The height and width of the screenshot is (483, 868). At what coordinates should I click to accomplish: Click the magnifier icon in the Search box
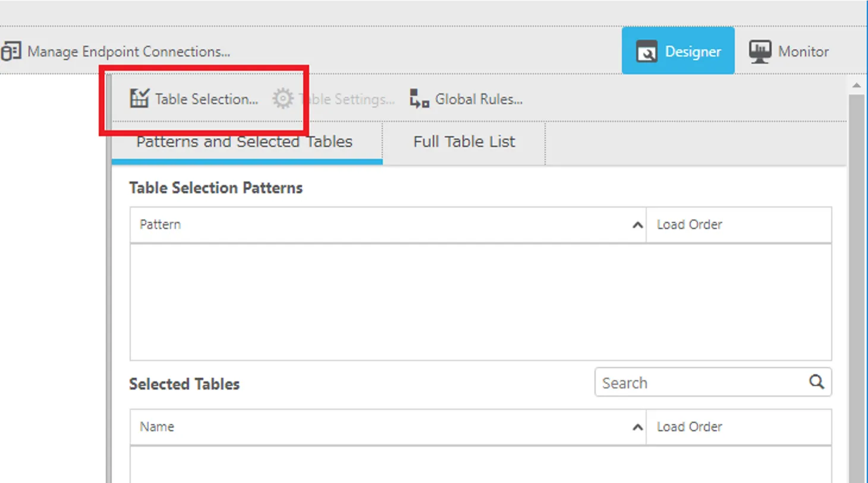coord(817,382)
